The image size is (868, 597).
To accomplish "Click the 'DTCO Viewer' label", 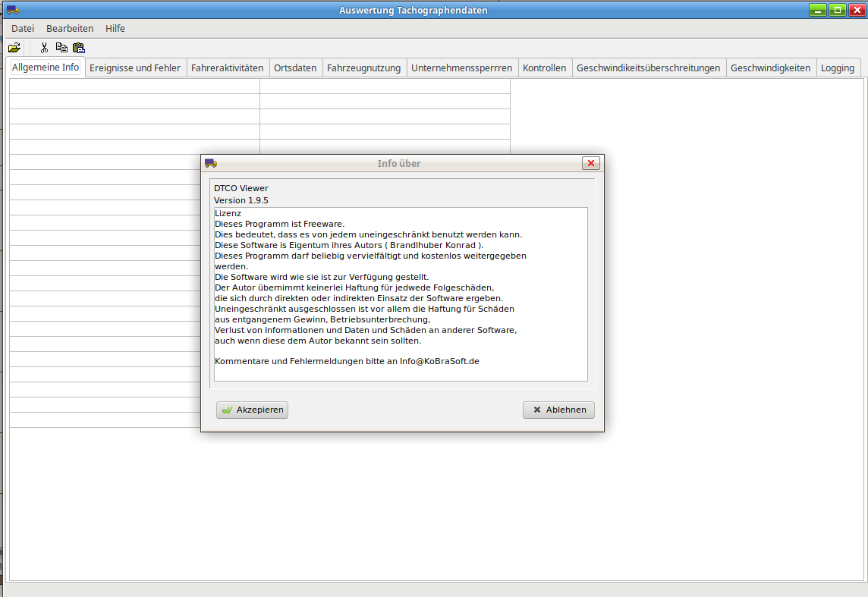I will [x=241, y=188].
